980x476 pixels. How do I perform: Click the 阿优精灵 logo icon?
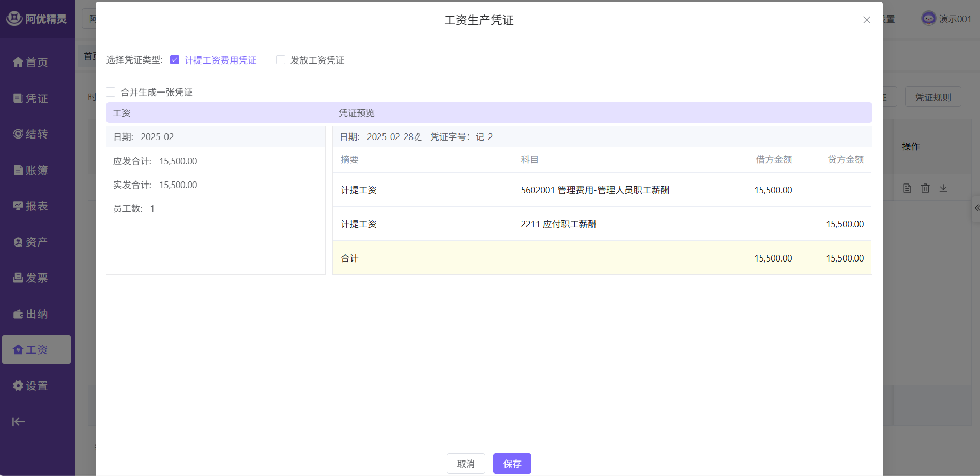click(14, 19)
